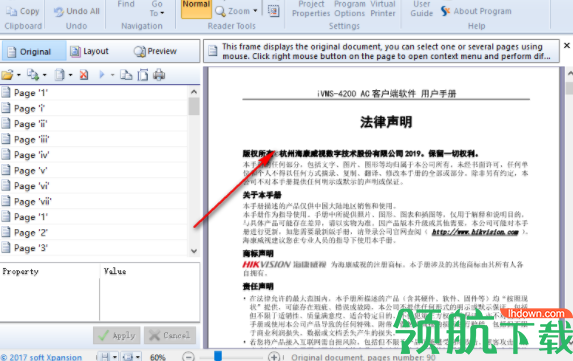Image resolution: width=573 pixels, height=361 pixels.
Task: Select Page 'v' in the list
Action: (94, 170)
